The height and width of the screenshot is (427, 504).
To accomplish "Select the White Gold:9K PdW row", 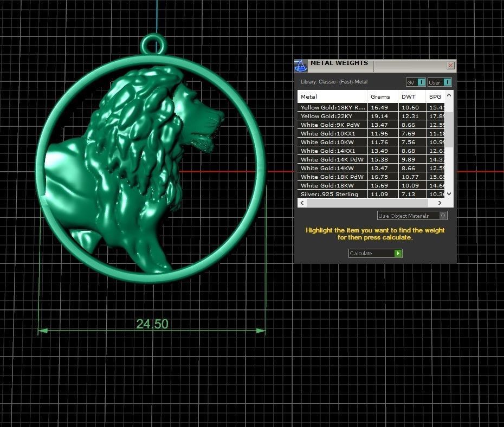I will (x=371, y=125).
